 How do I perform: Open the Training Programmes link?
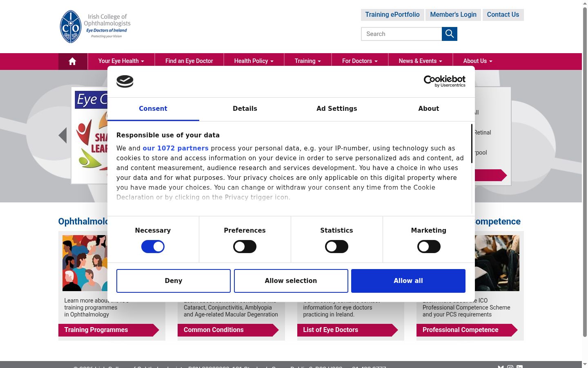(x=109, y=330)
